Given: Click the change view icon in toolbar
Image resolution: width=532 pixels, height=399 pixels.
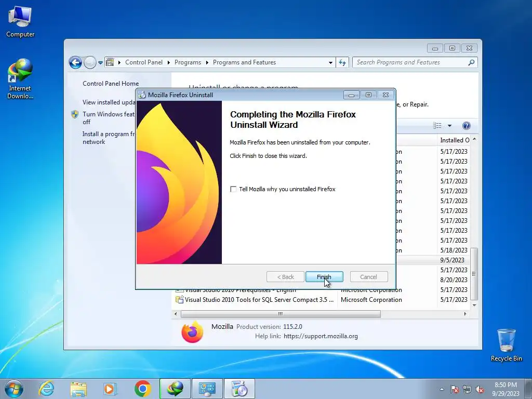Looking at the screenshot, I should [437, 126].
